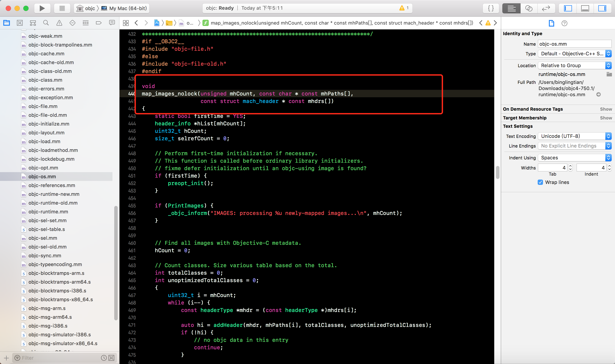Click the Run play button
This screenshot has width=615, height=364.
42,8
